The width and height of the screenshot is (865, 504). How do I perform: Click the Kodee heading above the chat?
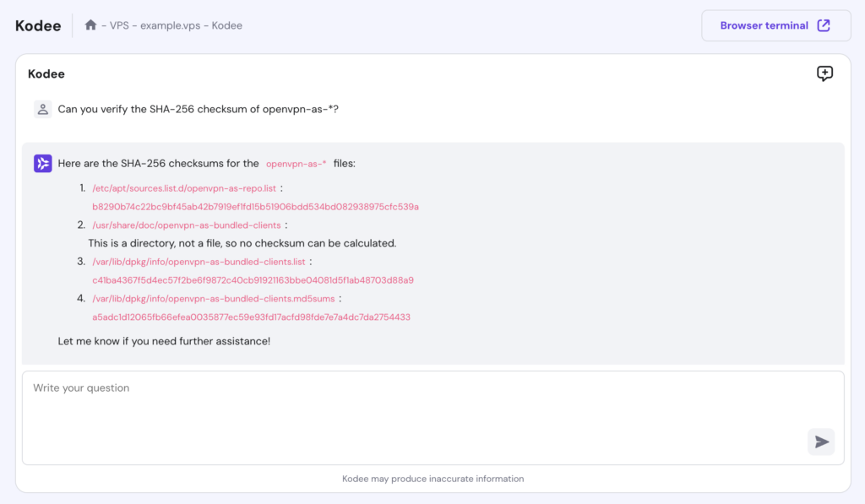coord(46,74)
